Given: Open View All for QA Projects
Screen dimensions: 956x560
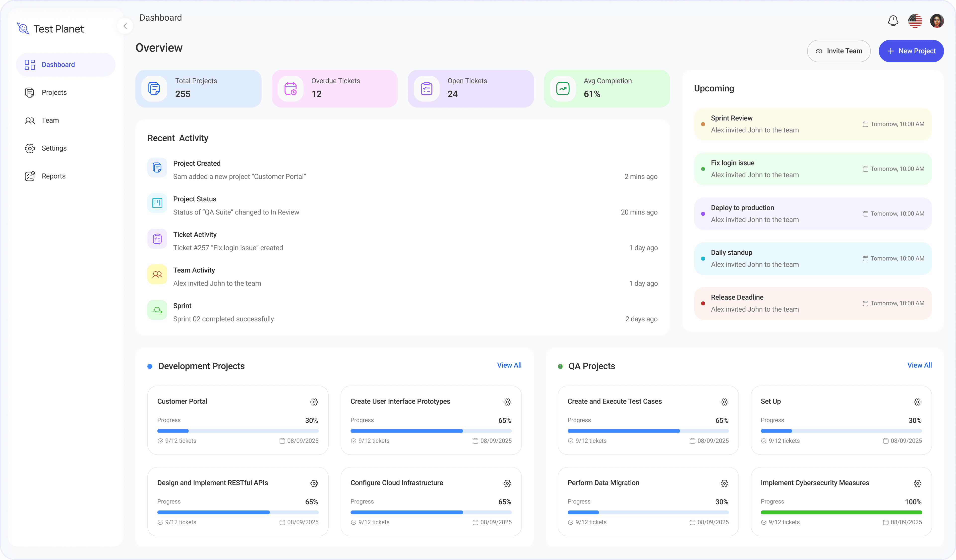Looking at the screenshot, I should point(919,365).
